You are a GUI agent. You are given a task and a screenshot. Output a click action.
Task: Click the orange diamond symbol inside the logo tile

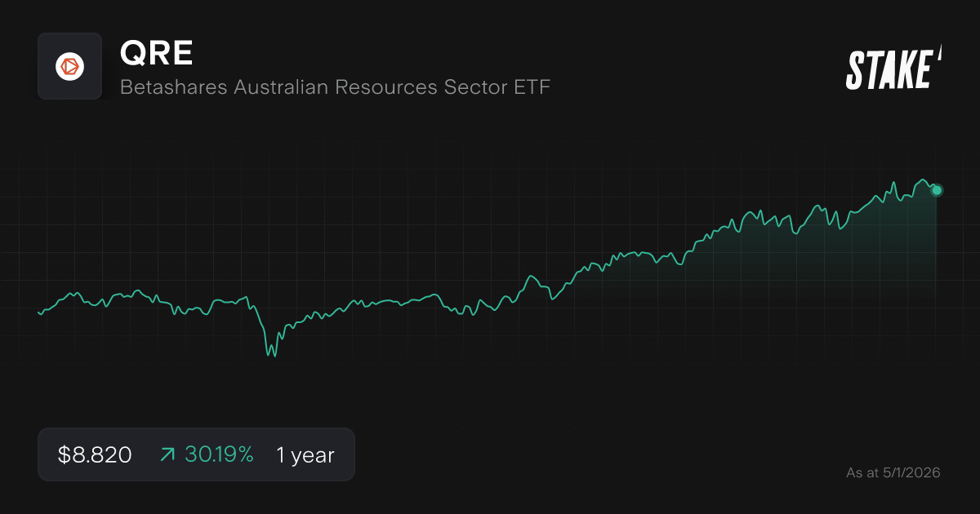pyautogui.click(x=69, y=66)
